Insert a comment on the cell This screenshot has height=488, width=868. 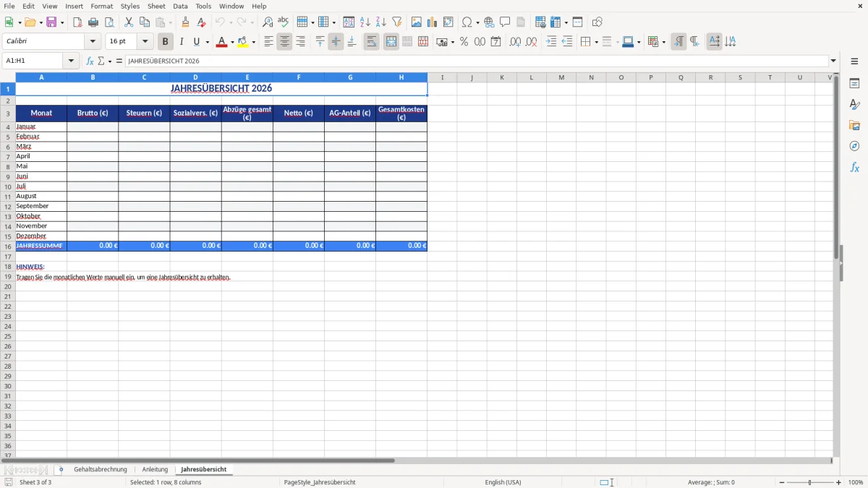pyautogui.click(x=506, y=21)
